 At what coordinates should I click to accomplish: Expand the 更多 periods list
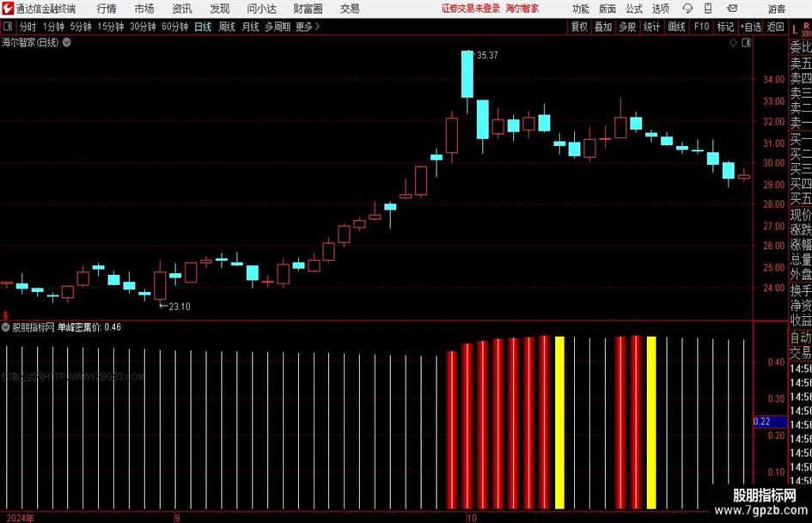pyautogui.click(x=308, y=27)
